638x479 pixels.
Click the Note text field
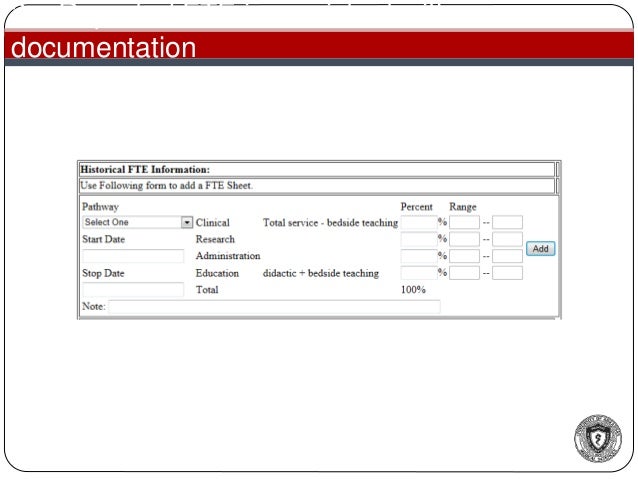274,307
